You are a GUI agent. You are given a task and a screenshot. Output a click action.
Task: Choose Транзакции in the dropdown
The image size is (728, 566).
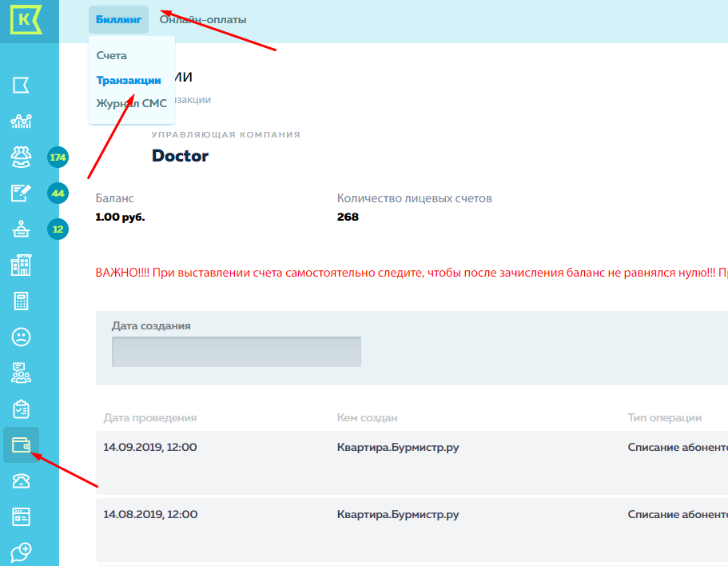[129, 80]
